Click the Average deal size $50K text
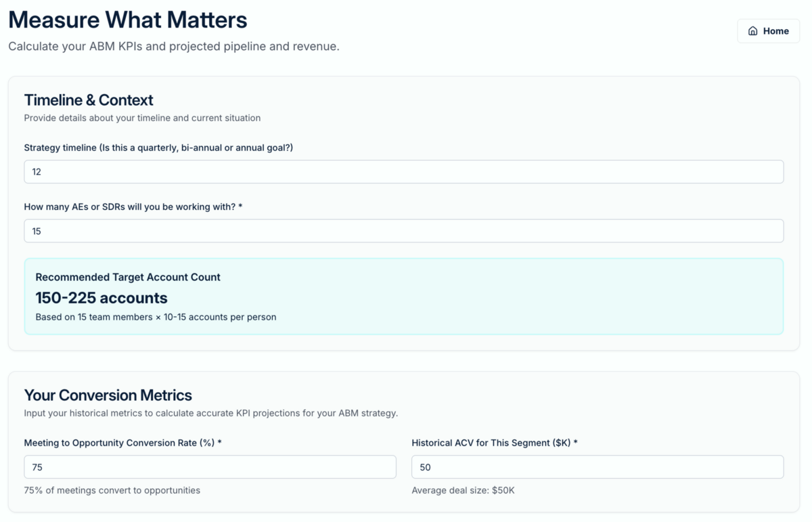Screen dimensions: 812x522 point(463,490)
